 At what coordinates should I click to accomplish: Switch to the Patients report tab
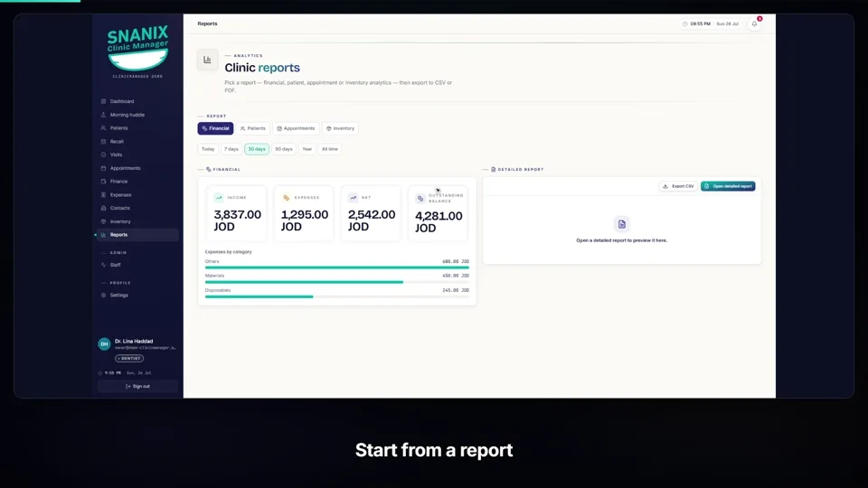(x=253, y=128)
